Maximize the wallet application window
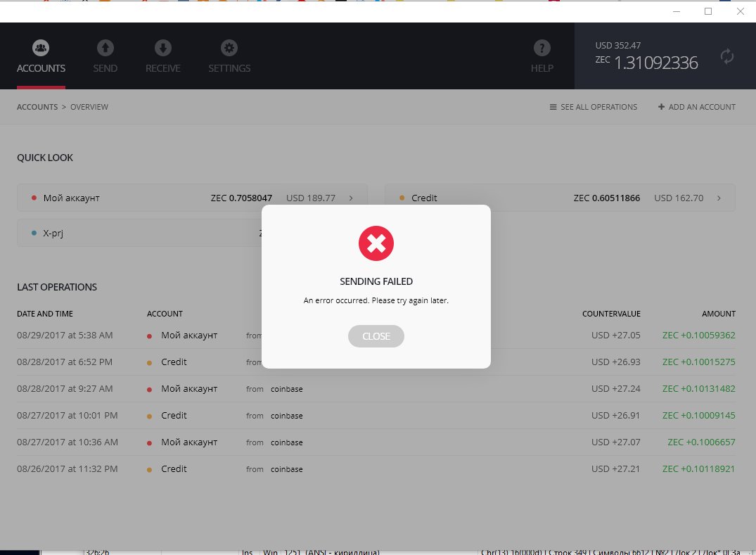Viewport: 756px width, 555px height. click(708, 11)
